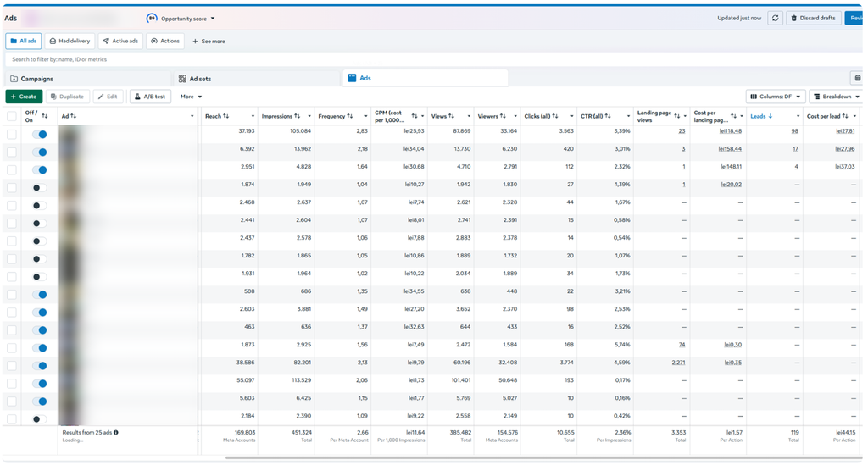Click the search filter input field
The height and width of the screenshot is (465, 868).
click(431, 59)
